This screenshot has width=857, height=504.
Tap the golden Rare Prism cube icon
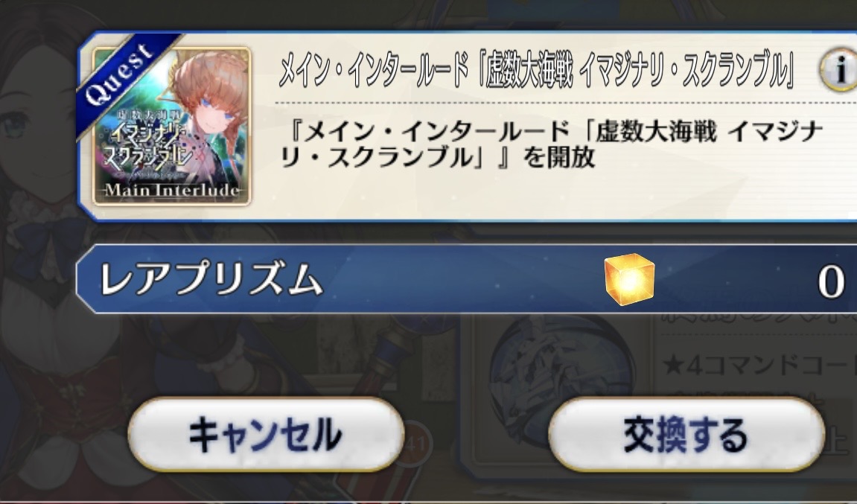coord(629,279)
